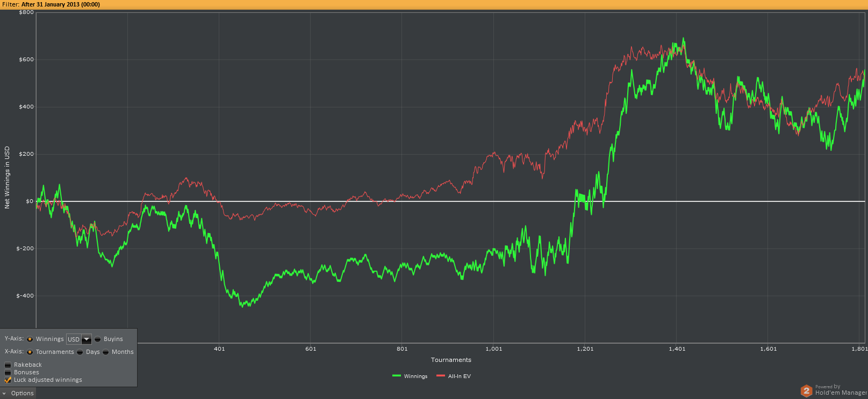Click the Powered by Hold'em Manager text
Viewport: 868px width, 399px height.
pos(840,390)
